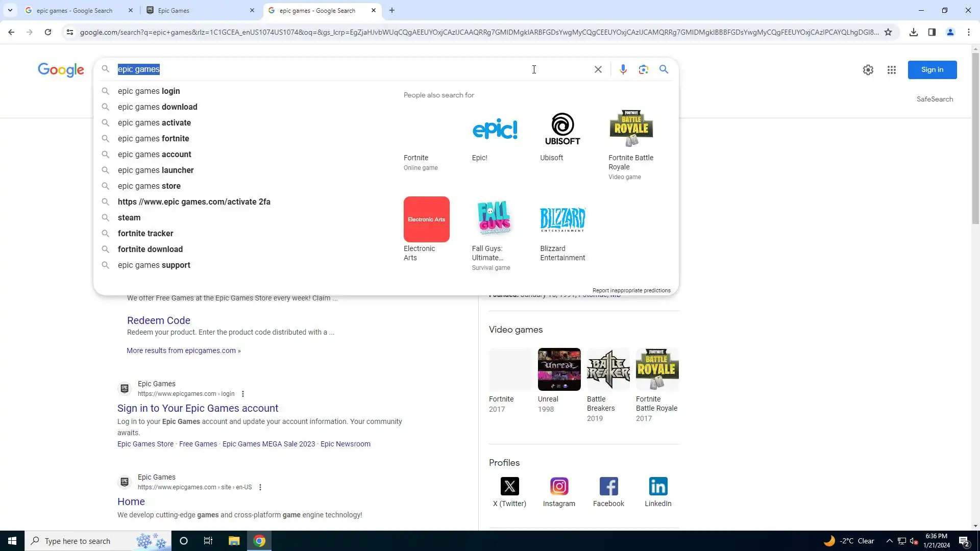The image size is (980, 551).
Task: Clear the search box text
Action: pyautogui.click(x=598, y=69)
